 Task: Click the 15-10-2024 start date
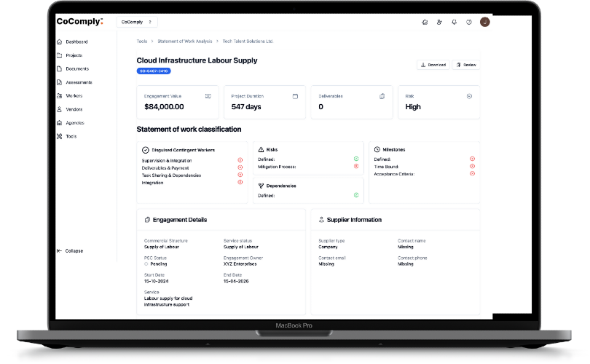pyautogui.click(x=156, y=281)
